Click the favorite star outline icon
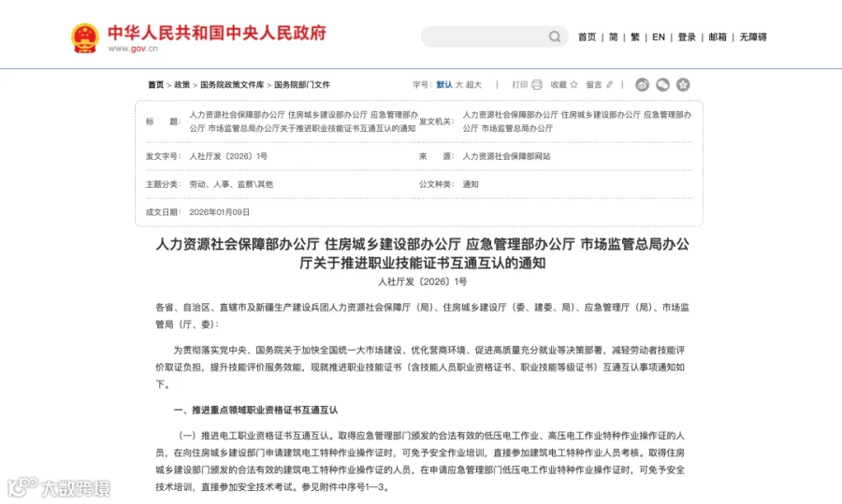 click(x=574, y=85)
